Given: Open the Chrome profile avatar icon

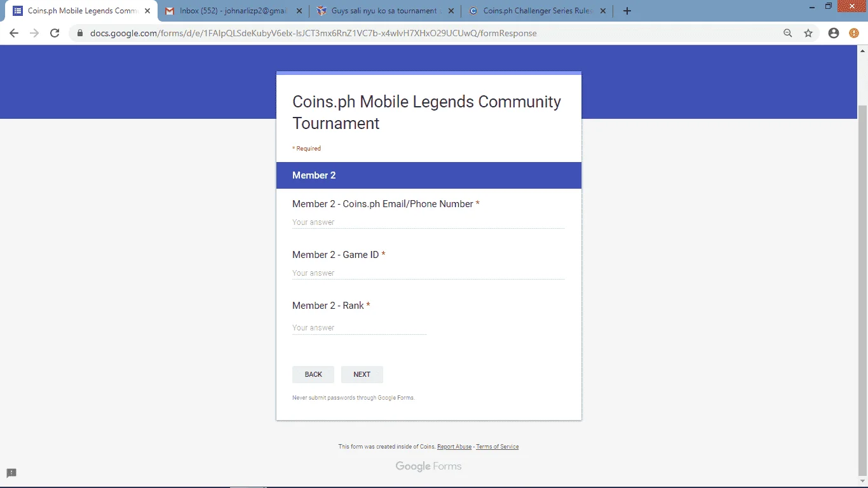Looking at the screenshot, I should click(x=834, y=33).
